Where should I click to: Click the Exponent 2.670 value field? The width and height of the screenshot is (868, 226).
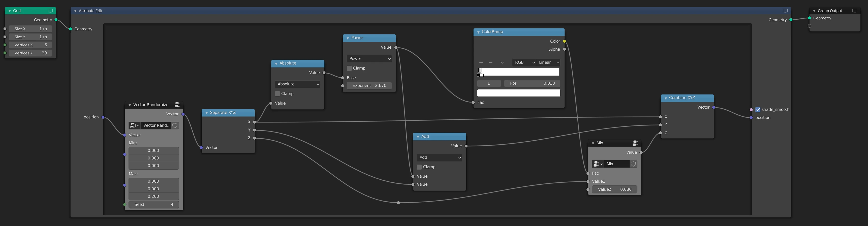point(369,86)
